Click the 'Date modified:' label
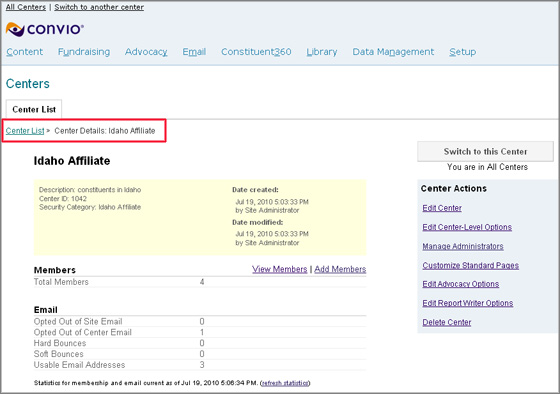The height and width of the screenshot is (394, 560). click(x=258, y=222)
